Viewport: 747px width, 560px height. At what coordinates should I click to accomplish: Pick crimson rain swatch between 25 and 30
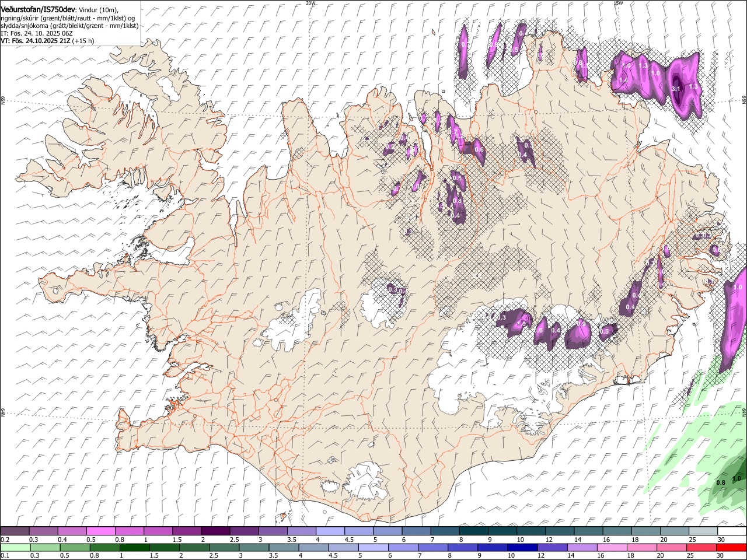(701, 547)
